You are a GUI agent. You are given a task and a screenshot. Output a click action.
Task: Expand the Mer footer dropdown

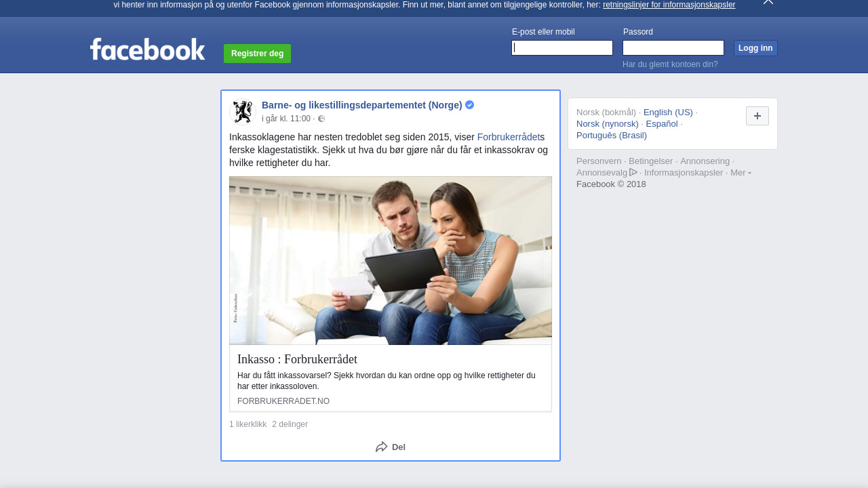[x=741, y=173]
